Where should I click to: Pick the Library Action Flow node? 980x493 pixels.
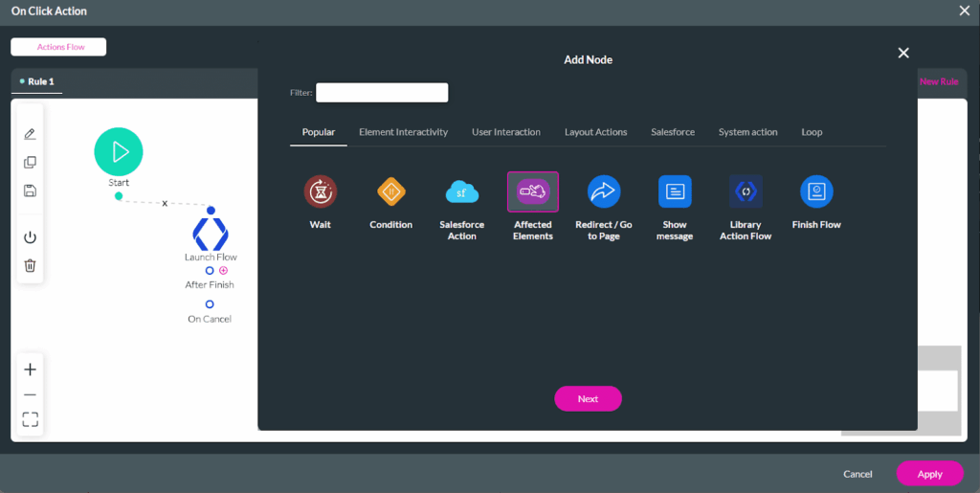pos(746,191)
